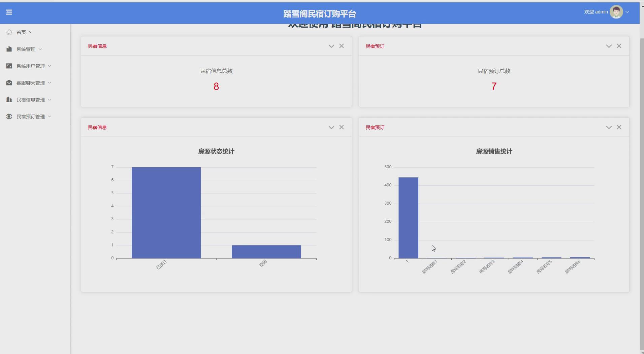
Task: Expand the chevron next to 民宿信息管理
Action: [x=50, y=100]
